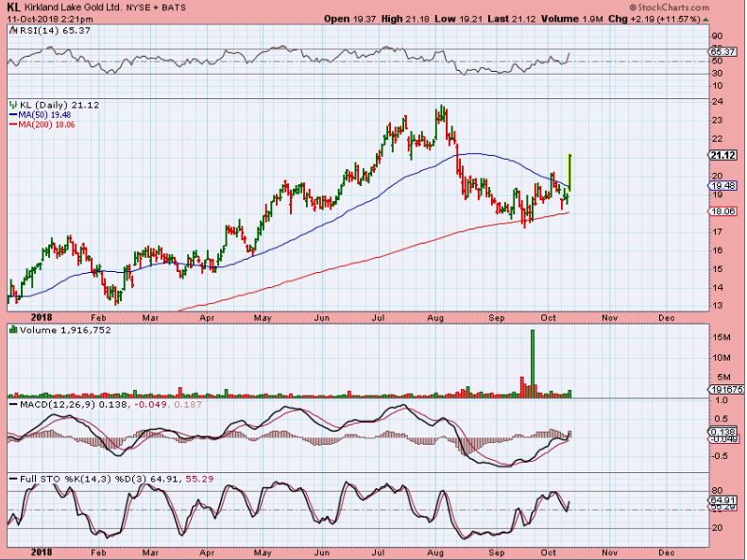The width and height of the screenshot is (747, 560).
Task: Click the 18.06 MA(200) tag on price axis
Action: (x=722, y=212)
